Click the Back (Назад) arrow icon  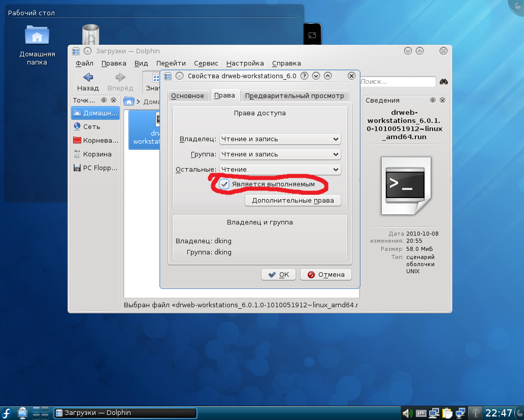(88, 77)
